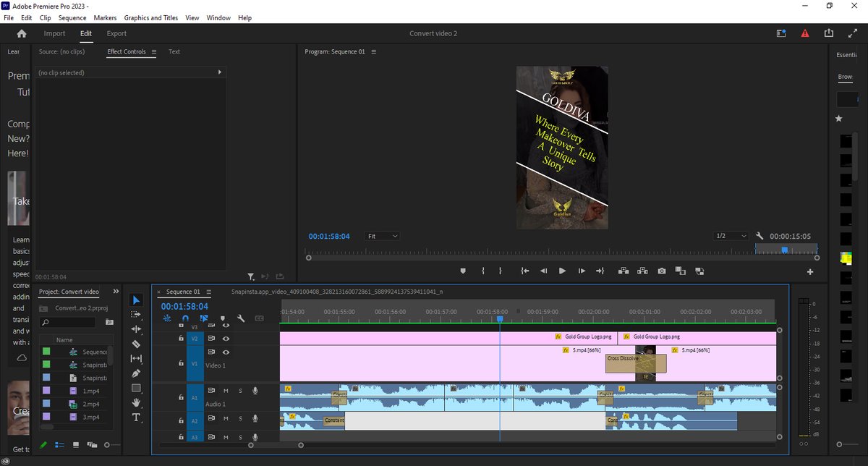This screenshot has width=868, height=466.
Task: Open the Fit zoom level dropdown
Action: [383, 236]
